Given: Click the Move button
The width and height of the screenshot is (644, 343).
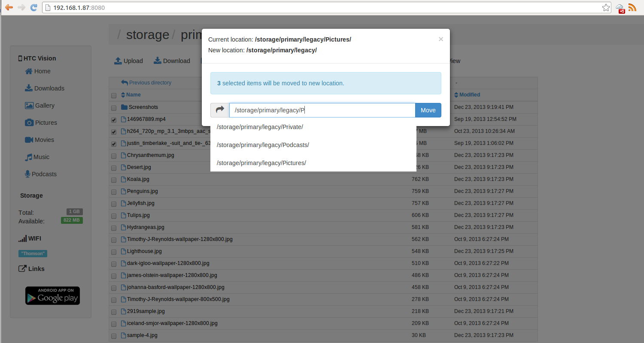Looking at the screenshot, I should pos(428,110).
